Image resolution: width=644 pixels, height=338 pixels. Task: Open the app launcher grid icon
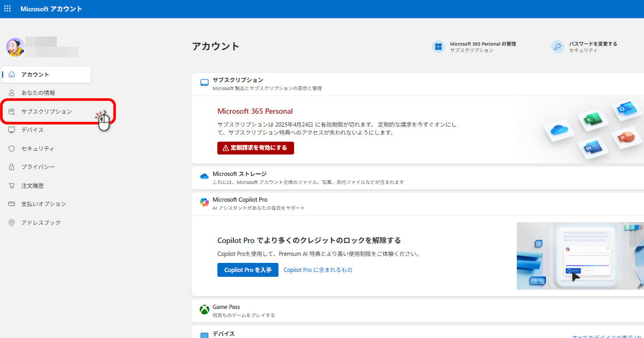click(8, 9)
